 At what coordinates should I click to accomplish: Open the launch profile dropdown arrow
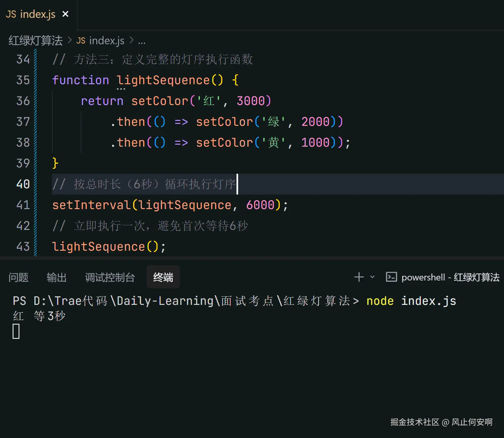[x=373, y=277]
